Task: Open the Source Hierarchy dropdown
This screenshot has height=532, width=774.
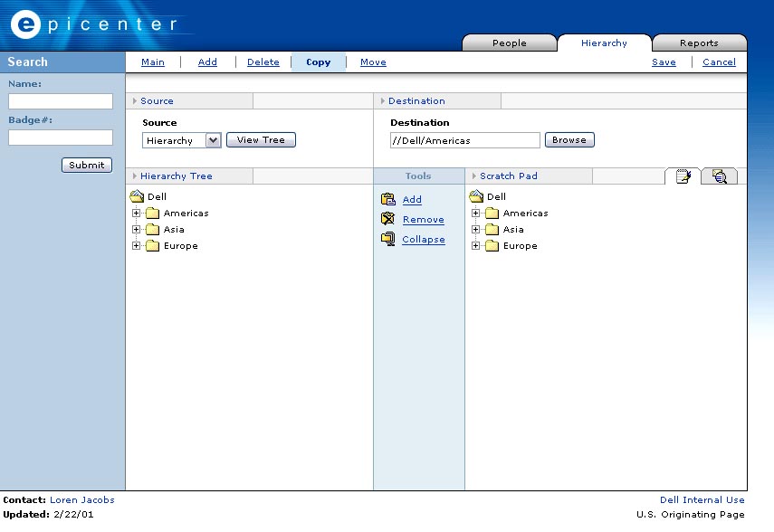Action: [214, 140]
